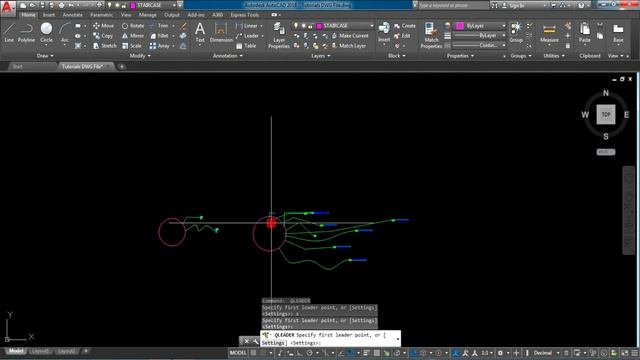This screenshot has width=640, height=360.
Task: Insert a Table
Action: (x=246, y=46)
